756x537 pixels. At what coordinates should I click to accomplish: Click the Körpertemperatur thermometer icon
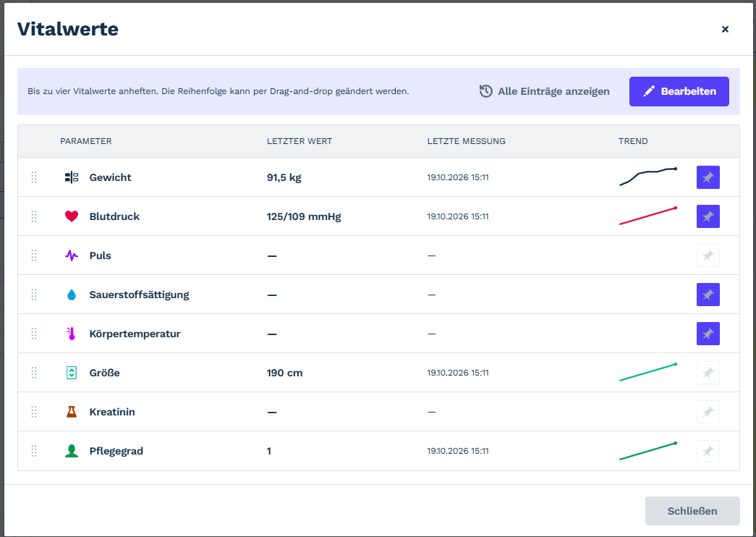tap(72, 334)
